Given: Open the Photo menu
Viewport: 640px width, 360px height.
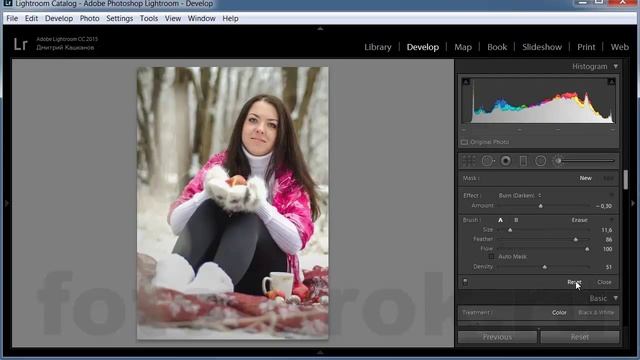Looking at the screenshot, I should (x=89, y=18).
